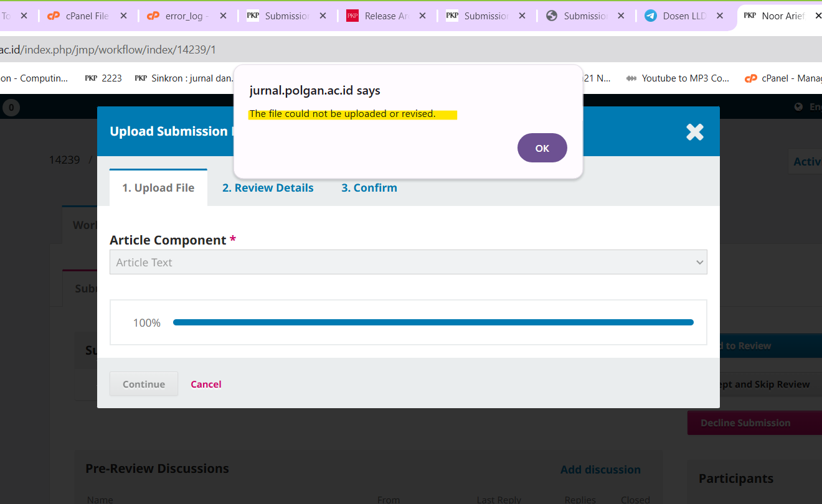Close the error_log tab

coord(224,16)
